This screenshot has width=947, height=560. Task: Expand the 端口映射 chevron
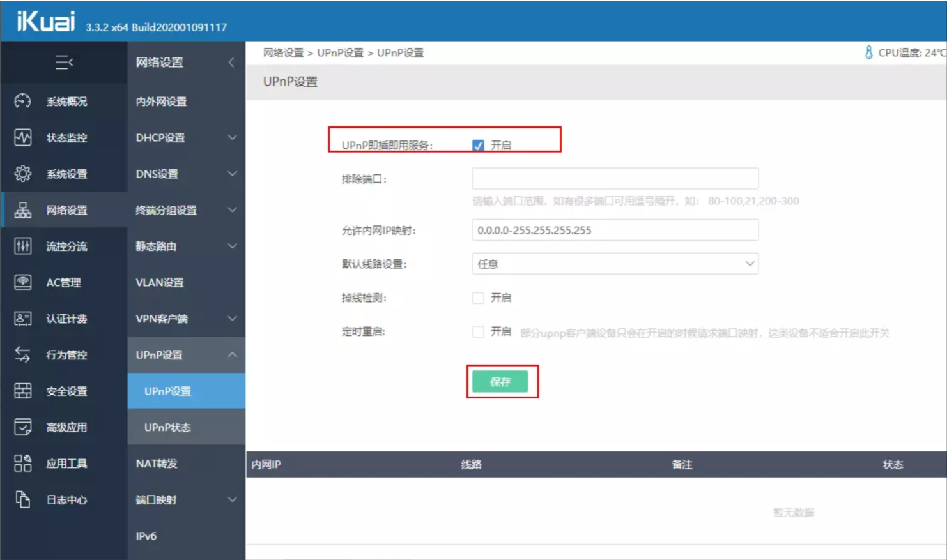(x=233, y=499)
